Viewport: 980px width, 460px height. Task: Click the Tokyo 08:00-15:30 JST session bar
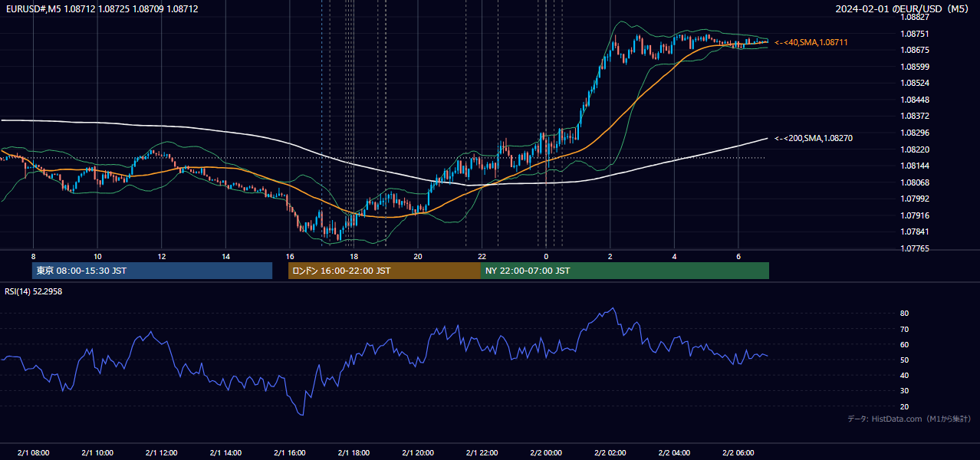click(x=152, y=271)
